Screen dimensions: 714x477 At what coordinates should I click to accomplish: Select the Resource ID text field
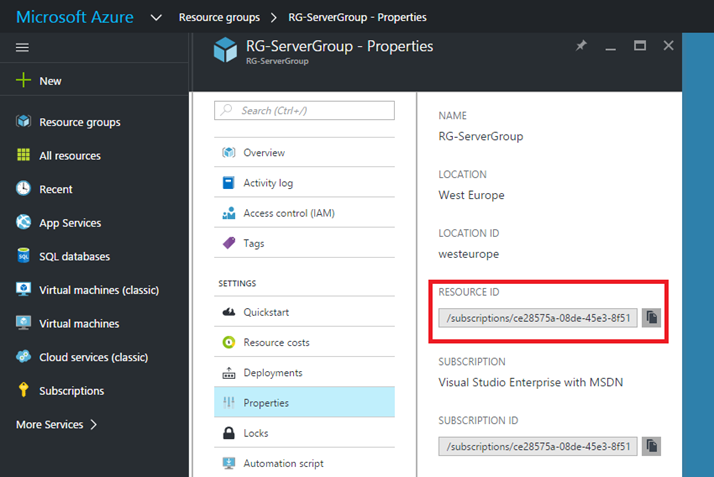[x=538, y=318]
